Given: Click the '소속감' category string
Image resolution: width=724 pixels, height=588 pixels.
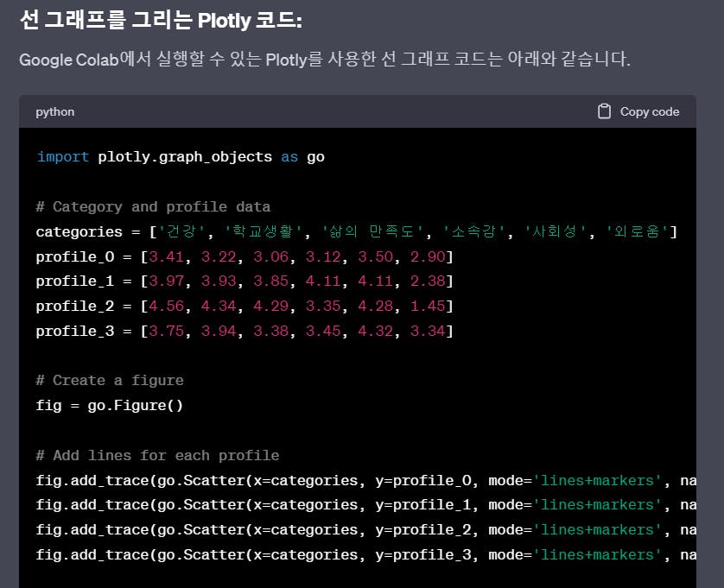Looking at the screenshot, I should click(473, 231).
